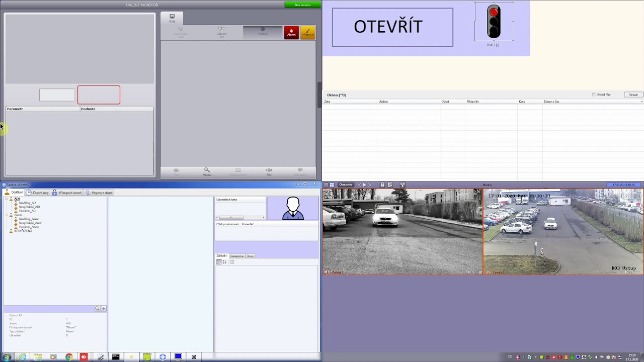This screenshot has height=362, width=644.
Task: Click the lock icon in monitor toolbar
Action: click(382, 185)
